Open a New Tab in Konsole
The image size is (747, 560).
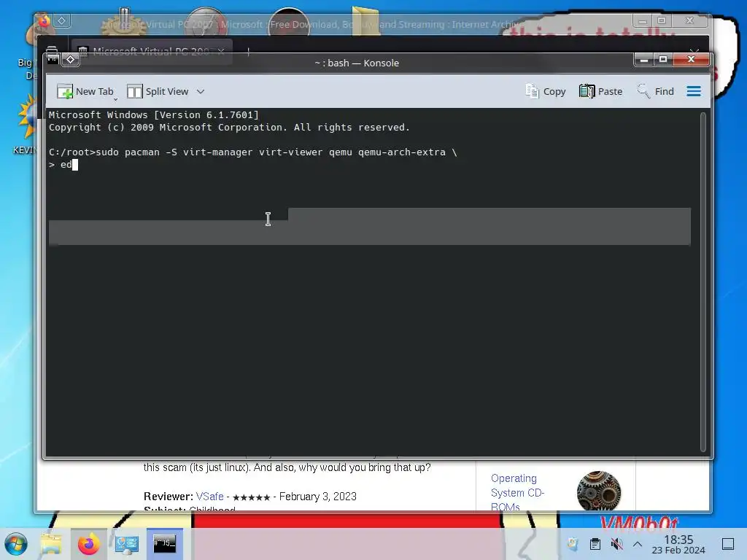tap(85, 91)
